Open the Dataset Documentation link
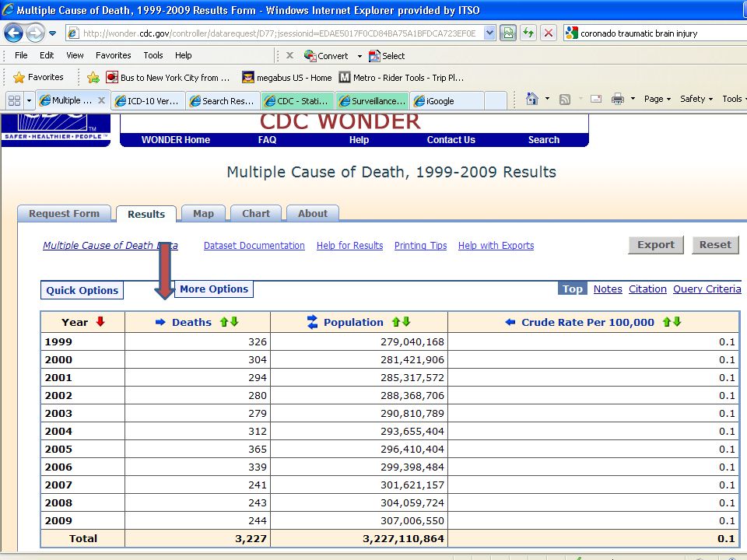Screen dimensions: 747x560 pyautogui.click(x=254, y=246)
